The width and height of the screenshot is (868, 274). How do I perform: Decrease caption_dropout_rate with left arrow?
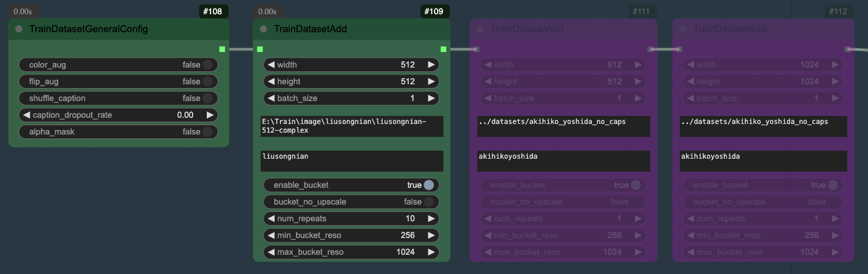tap(27, 115)
